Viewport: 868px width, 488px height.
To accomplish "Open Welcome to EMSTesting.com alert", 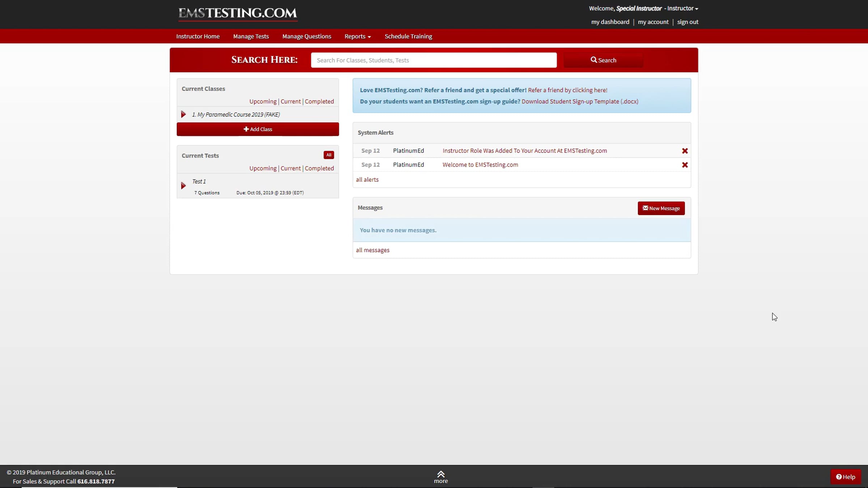I will point(480,165).
